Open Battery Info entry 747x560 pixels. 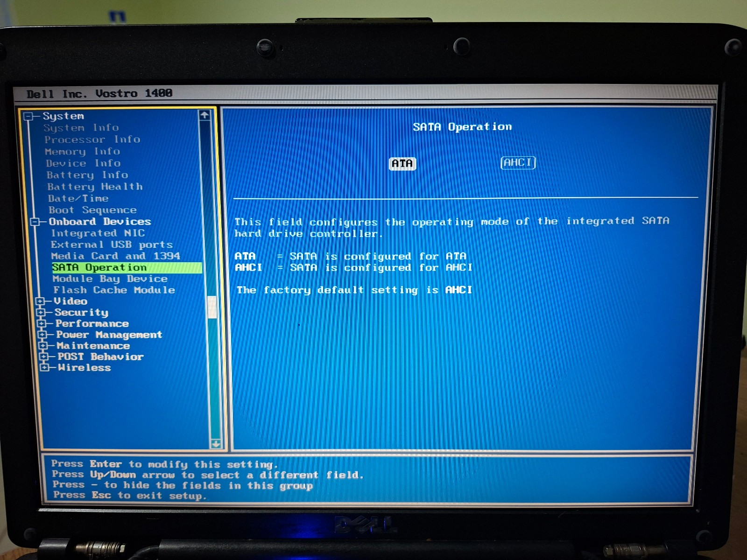pos(87,175)
